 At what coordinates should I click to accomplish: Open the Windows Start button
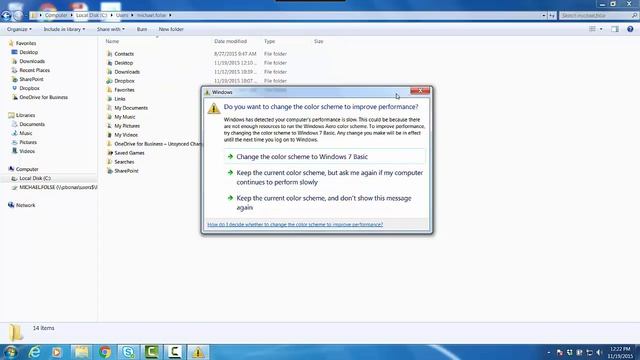pyautogui.click(x=10, y=352)
